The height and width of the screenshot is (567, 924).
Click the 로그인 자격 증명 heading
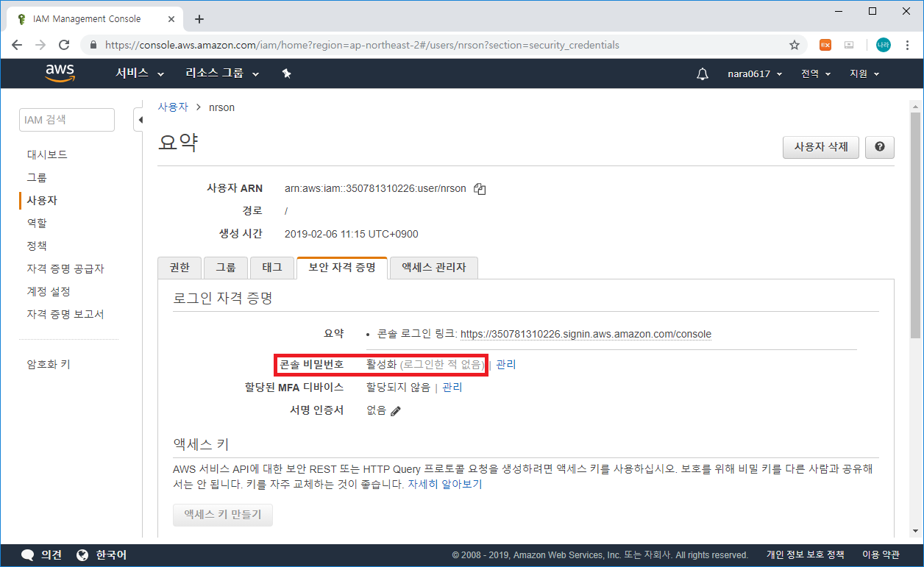coord(223,299)
